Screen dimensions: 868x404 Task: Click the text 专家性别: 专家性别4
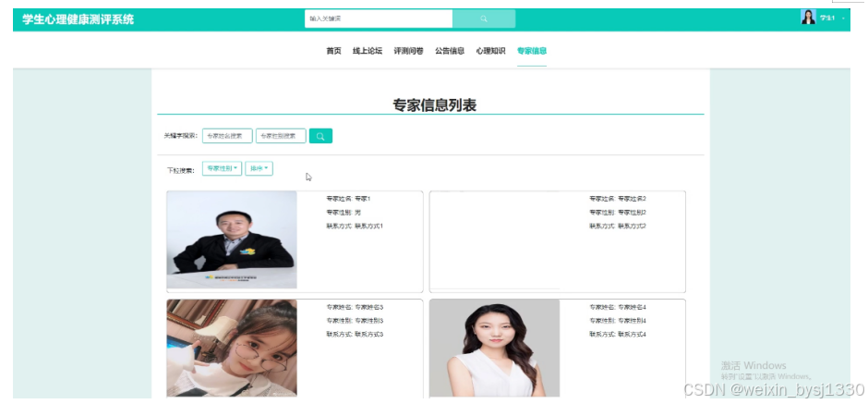[x=618, y=320]
